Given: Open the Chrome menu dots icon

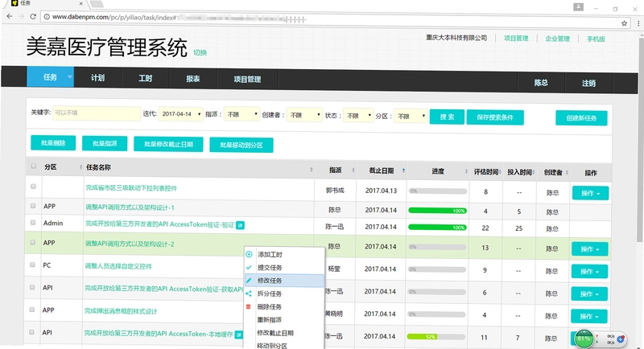Looking at the screenshot, I should pos(638,23).
